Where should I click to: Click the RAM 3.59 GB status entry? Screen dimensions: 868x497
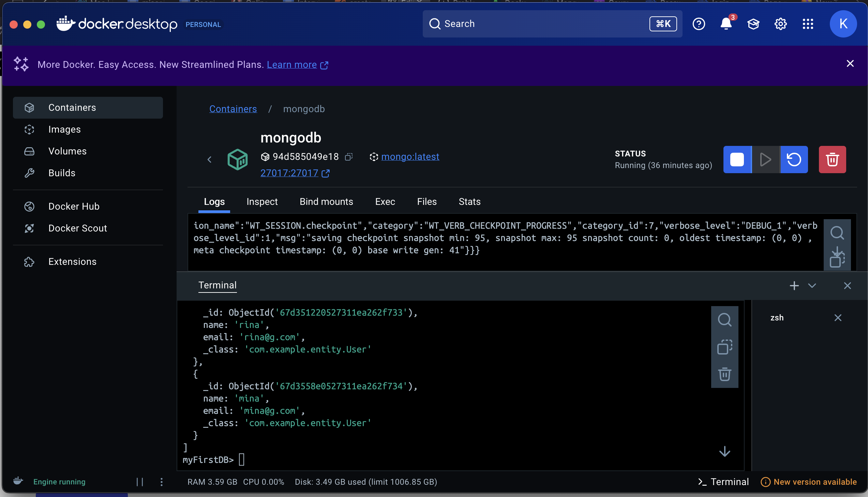tap(212, 482)
